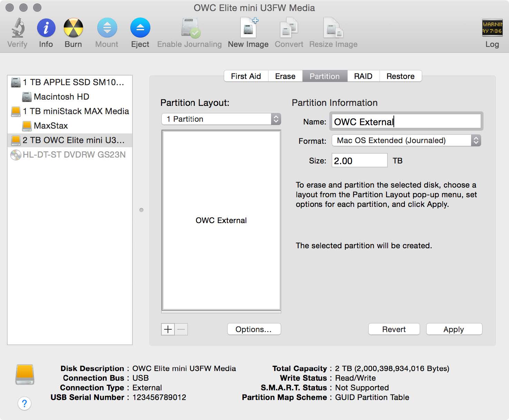Open partition Options dialog
The image size is (509, 420).
(x=254, y=329)
